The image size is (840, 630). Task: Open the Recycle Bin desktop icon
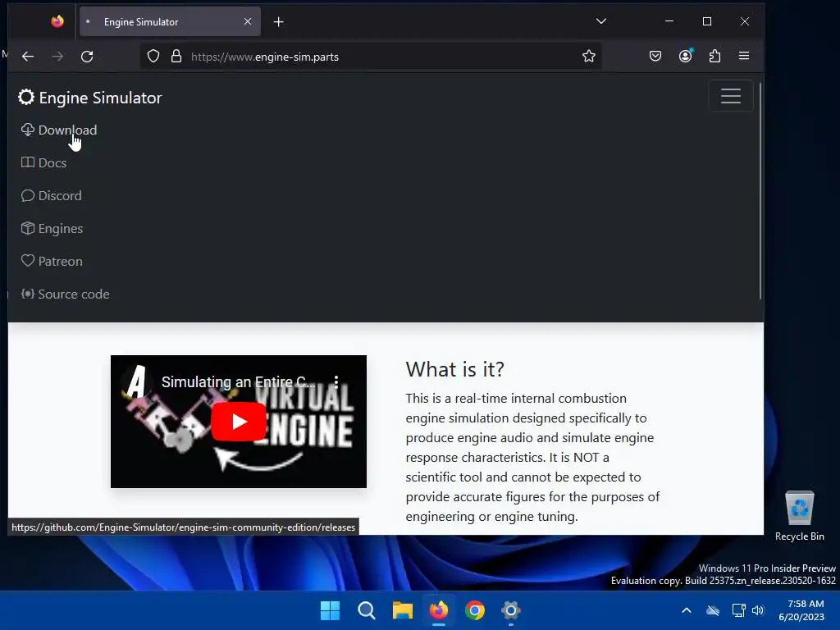point(799,516)
